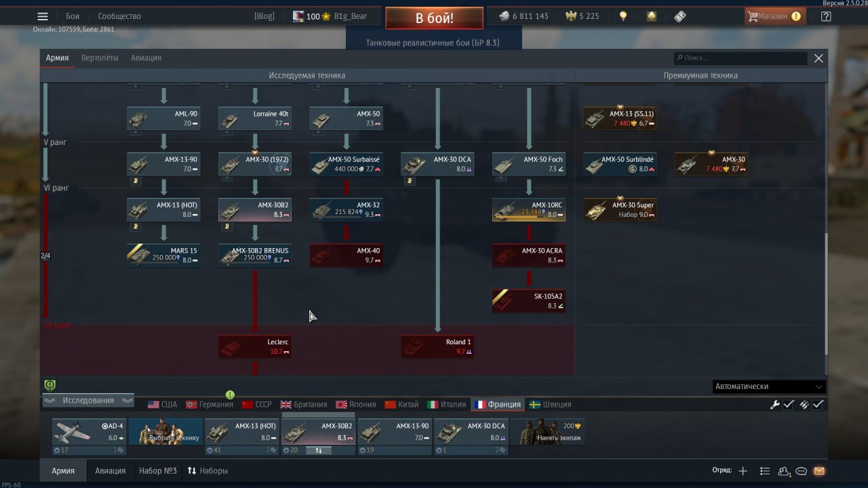Click the wrench icon near checkboxes
Image resolution: width=868 pixels, height=488 pixels.
775,405
